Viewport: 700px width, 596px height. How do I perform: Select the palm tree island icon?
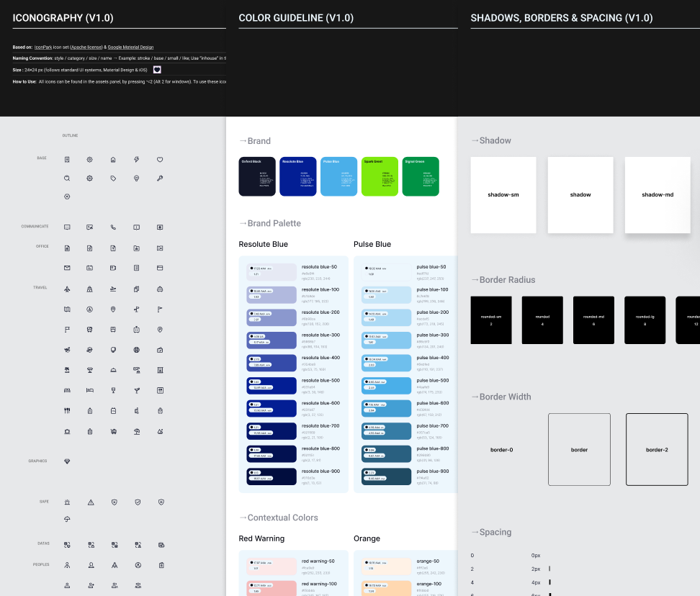tap(67, 370)
